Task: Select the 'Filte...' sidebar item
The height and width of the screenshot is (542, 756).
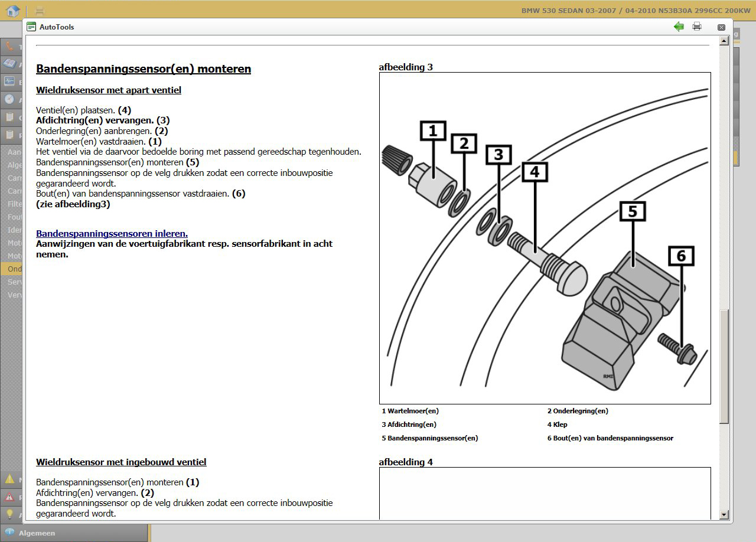Action: 14,204
